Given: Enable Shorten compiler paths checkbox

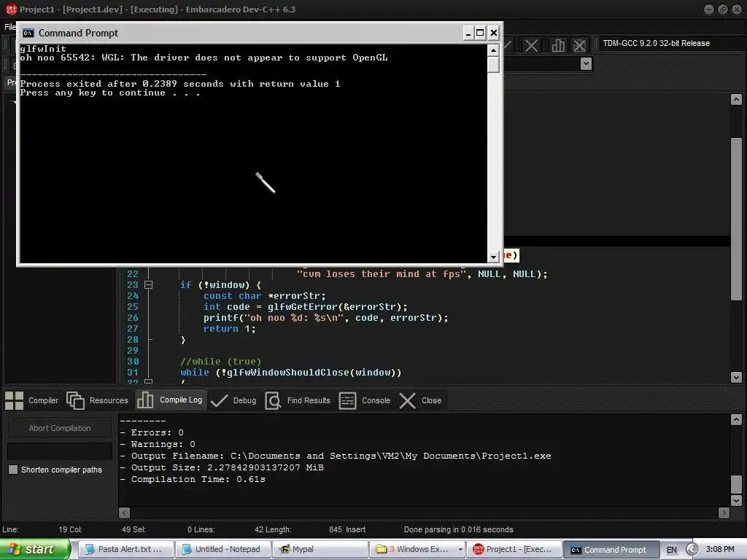Looking at the screenshot, I should coord(13,470).
